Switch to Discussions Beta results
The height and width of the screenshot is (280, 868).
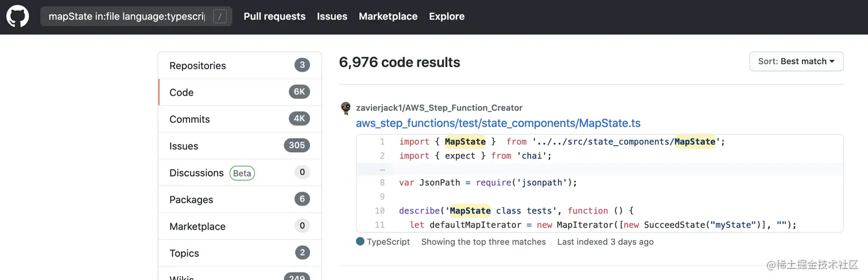196,173
